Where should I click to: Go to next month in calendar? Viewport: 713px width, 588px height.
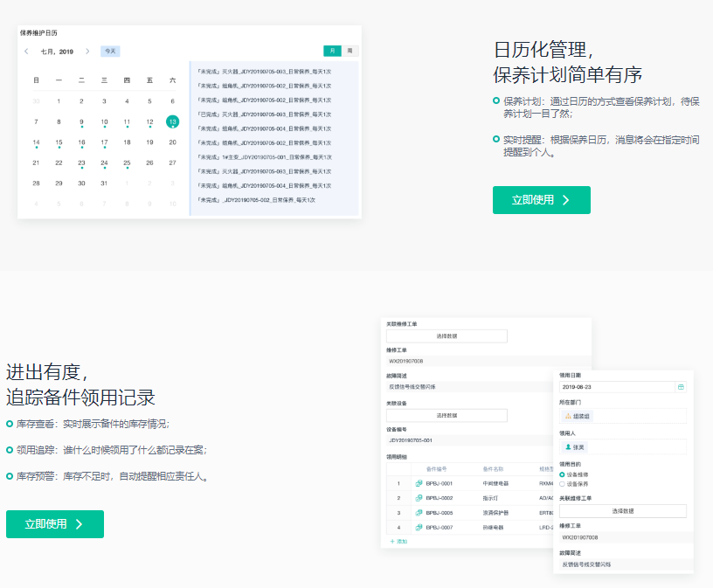click(x=87, y=52)
